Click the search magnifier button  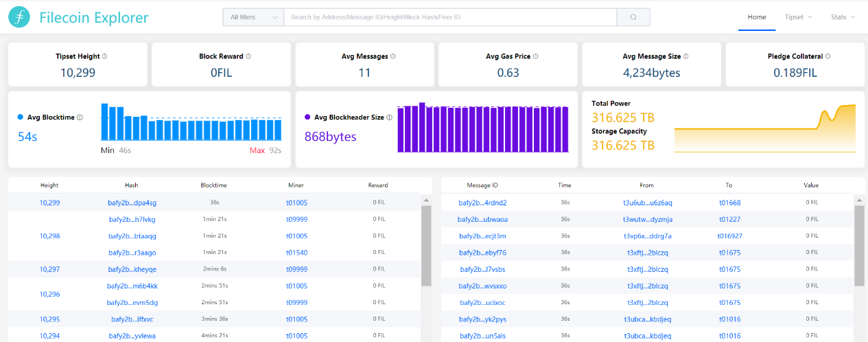[633, 17]
